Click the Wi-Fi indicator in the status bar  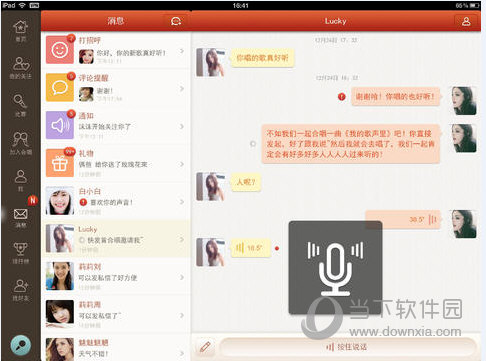coord(22,5)
